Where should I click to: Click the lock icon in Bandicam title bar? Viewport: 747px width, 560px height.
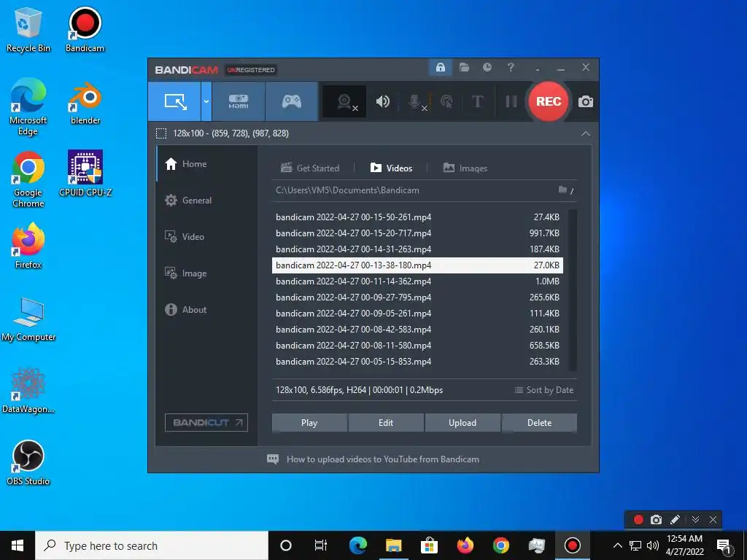pos(441,68)
